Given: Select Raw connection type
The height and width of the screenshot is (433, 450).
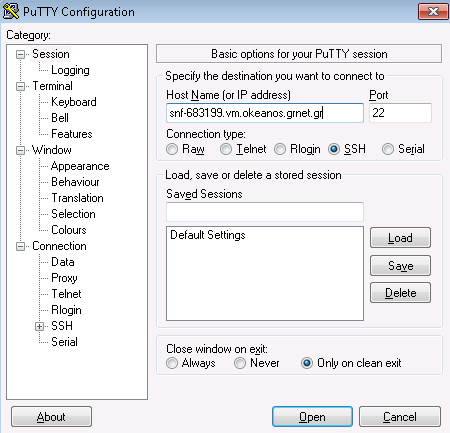Looking at the screenshot, I should pyautogui.click(x=172, y=149).
